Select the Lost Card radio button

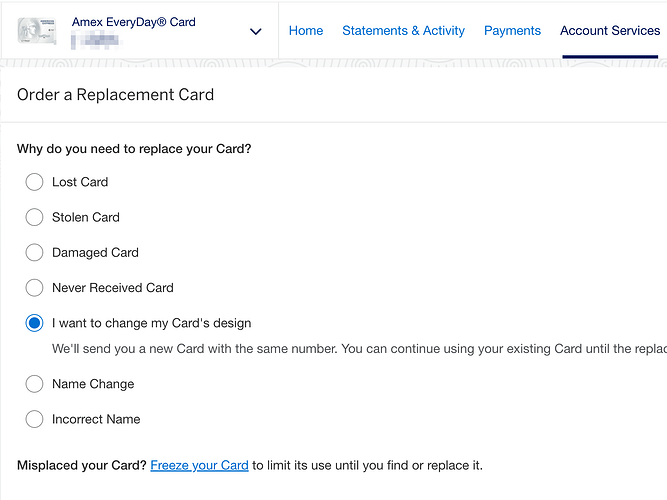35,182
